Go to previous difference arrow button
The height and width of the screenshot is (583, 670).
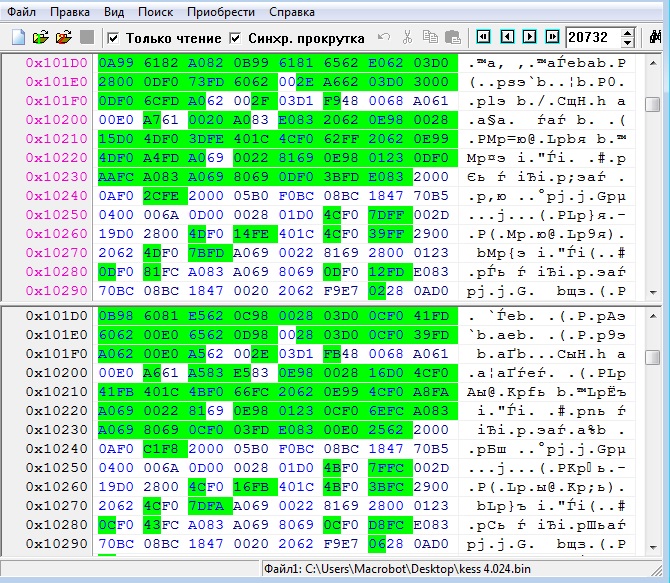506,38
